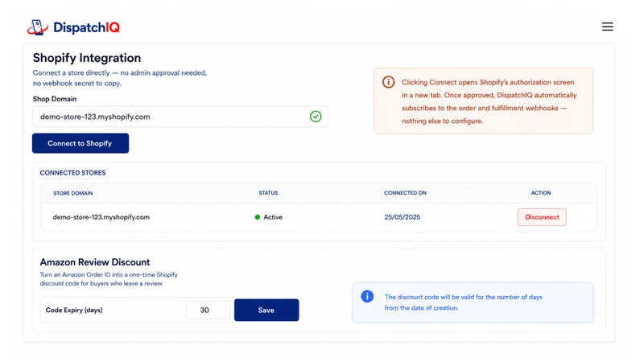Click the CONNECTED ON column header
Screen dimensions: 644x362
tap(406, 193)
